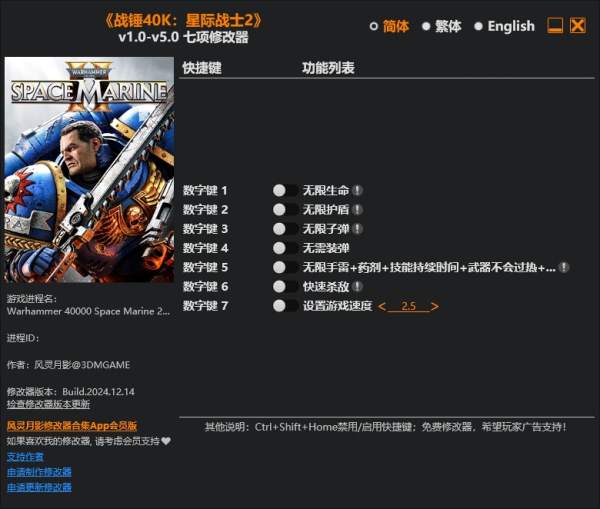Image resolution: width=600 pixels, height=509 pixels.
Task: Toggle 无需装弹 on
Action: (x=283, y=248)
